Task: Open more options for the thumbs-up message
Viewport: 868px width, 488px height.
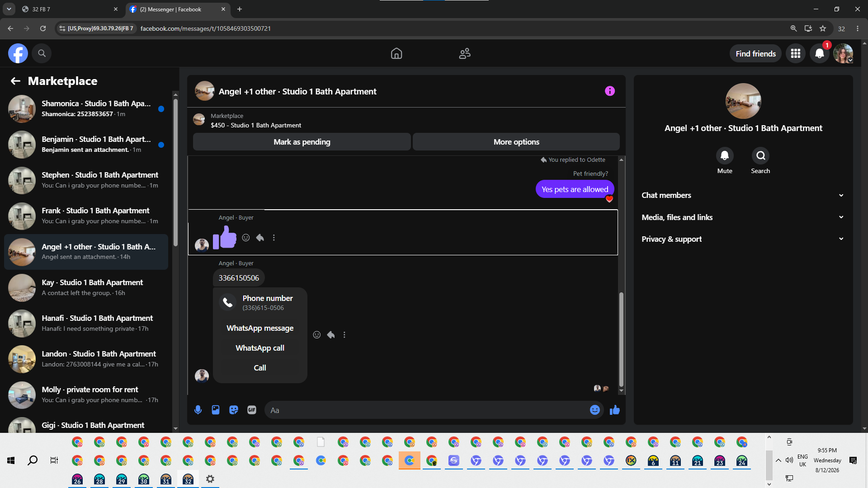Action: point(274,238)
